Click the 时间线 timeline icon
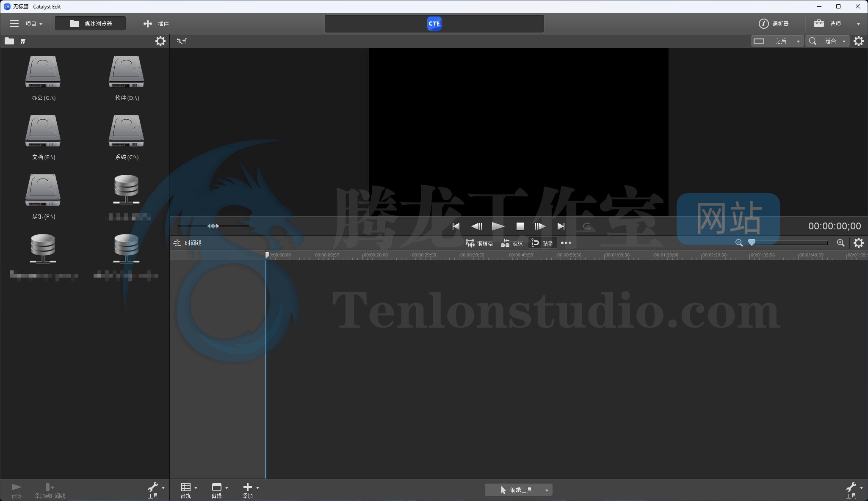The image size is (868, 501). pos(177,243)
